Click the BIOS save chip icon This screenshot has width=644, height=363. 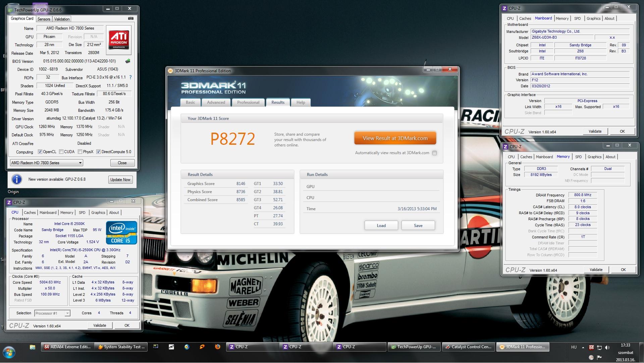[128, 61]
